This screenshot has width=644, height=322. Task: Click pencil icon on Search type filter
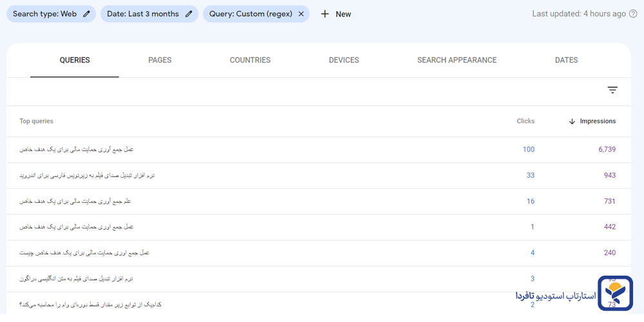(87, 14)
